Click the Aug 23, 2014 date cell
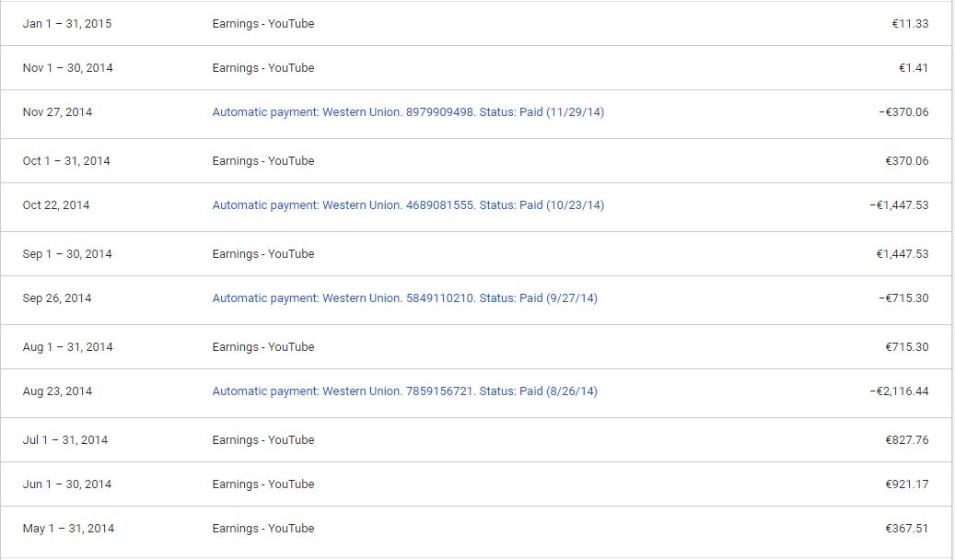Screen dimensions: 955x560 tap(57, 391)
